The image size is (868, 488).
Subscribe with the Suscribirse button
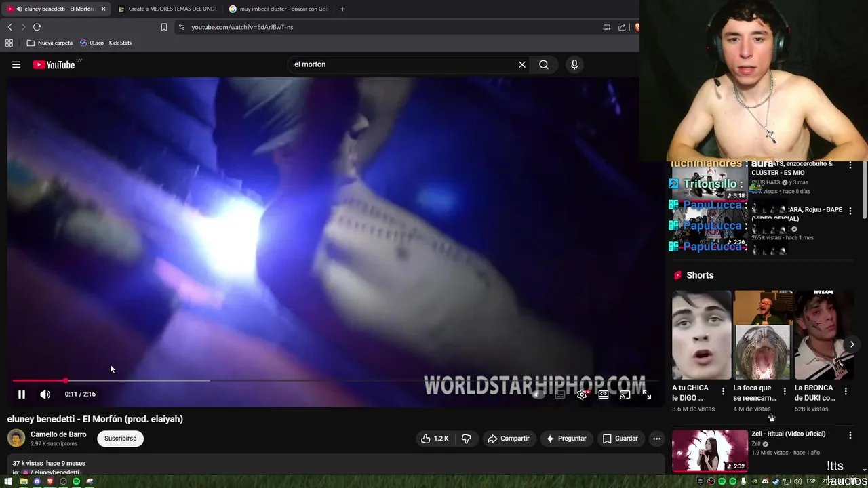click(x=120, y=439)
